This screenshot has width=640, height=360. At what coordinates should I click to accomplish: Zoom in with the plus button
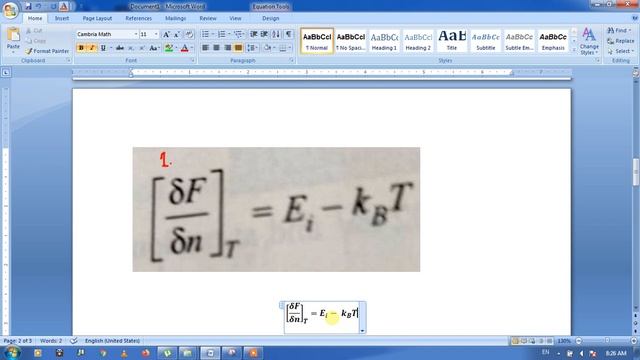(633, 341)
